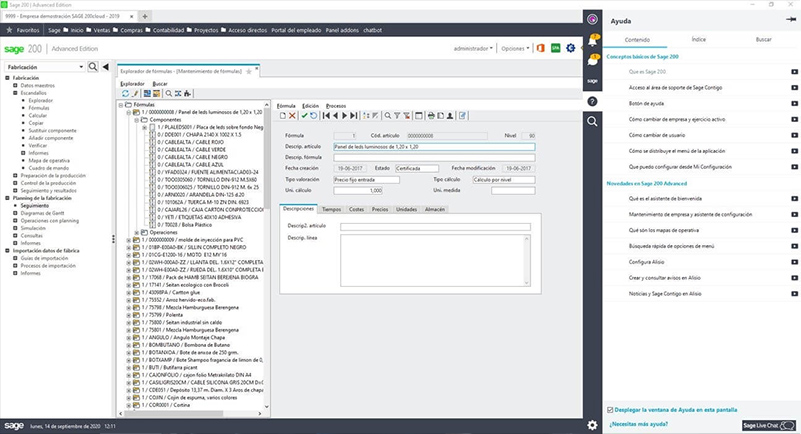Switch to the Tiempos tab
Viewport: 801px width, 434px height.
[x=332, y=209]
